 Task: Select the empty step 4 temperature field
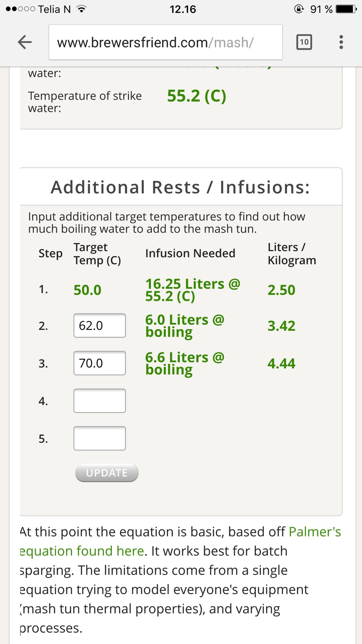coord(100,401)
